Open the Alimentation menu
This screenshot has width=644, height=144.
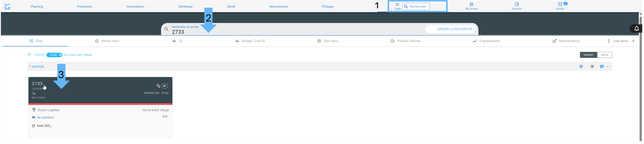[x=135, y=7]
